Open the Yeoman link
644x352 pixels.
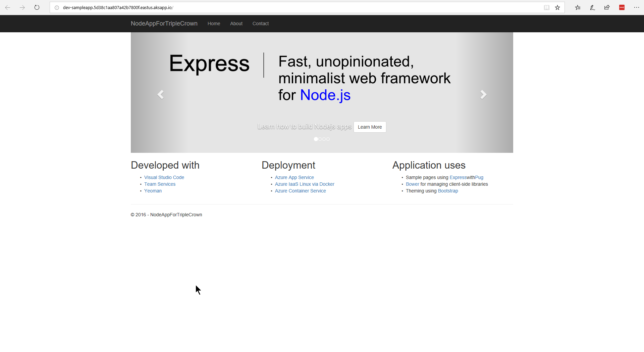pyautogui.click(x=153, y=191)
